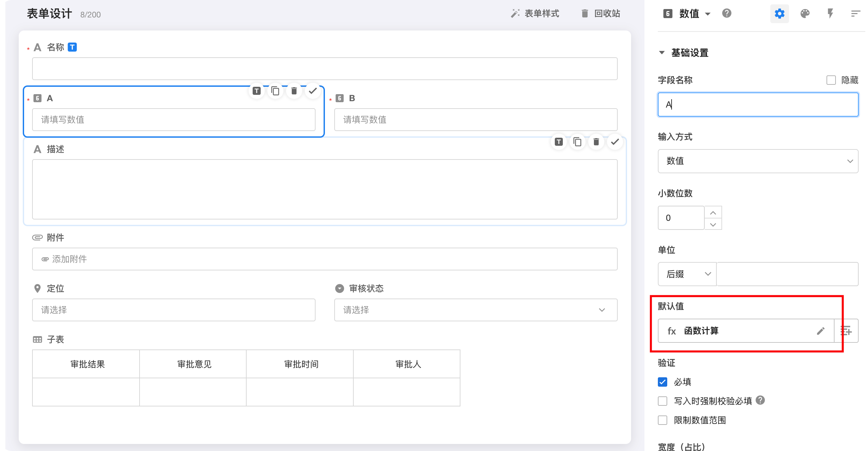Open 表单样式 form style

tap(535, 13)
